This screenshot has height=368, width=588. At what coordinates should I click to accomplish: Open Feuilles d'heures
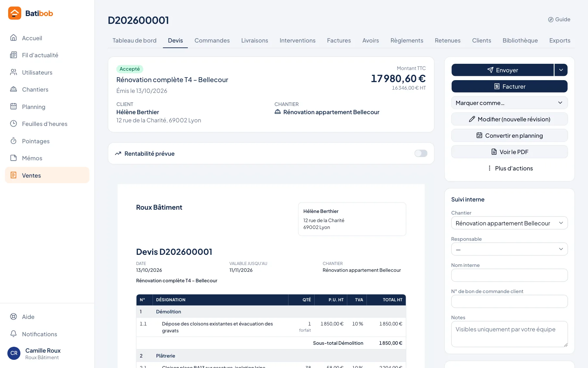click(x=47, y=124)
